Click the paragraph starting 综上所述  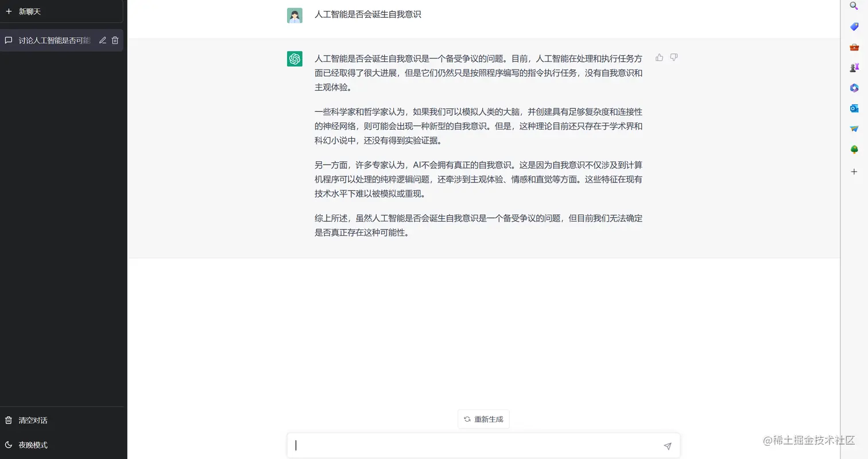coord(478,225)
